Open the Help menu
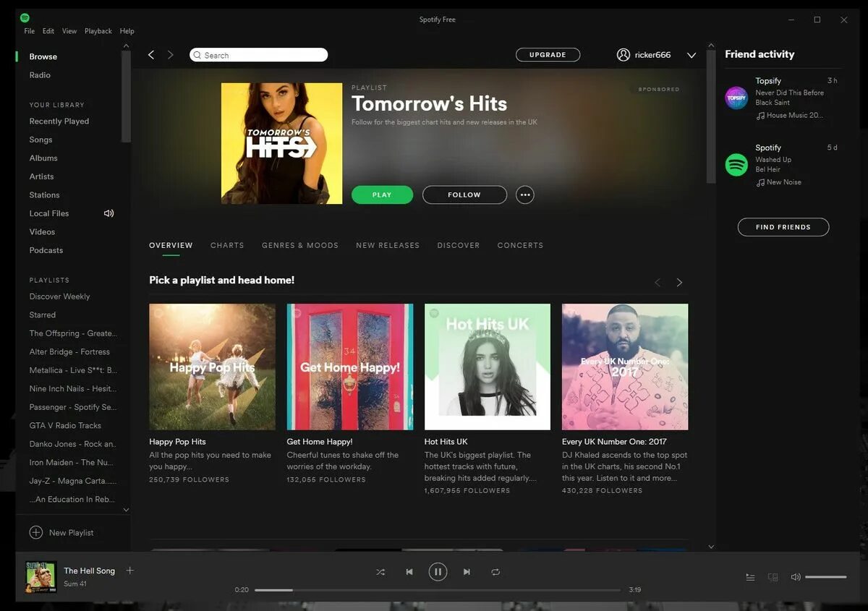The height and width of the screenshot is (611, 868). click(x=127, y=31)
